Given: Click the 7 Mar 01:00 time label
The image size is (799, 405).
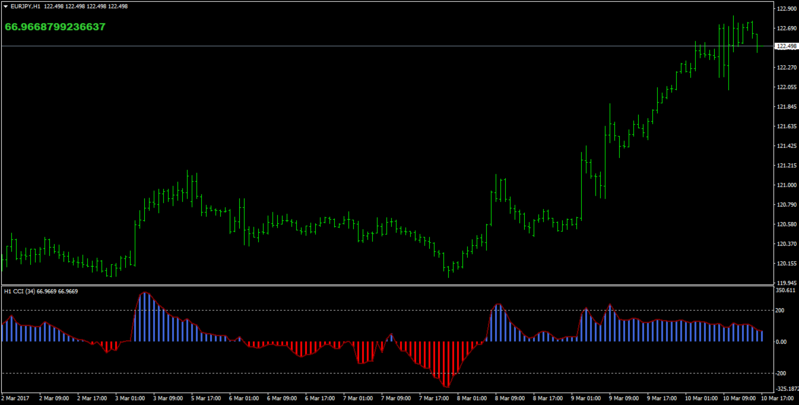Looking at the screenshot, I should pyautogui.click(x=358, y=398).
